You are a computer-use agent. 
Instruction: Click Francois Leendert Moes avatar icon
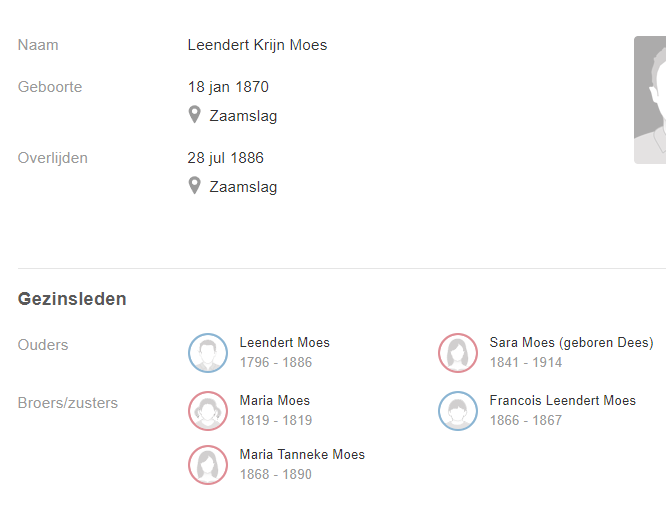coord(458,411)
